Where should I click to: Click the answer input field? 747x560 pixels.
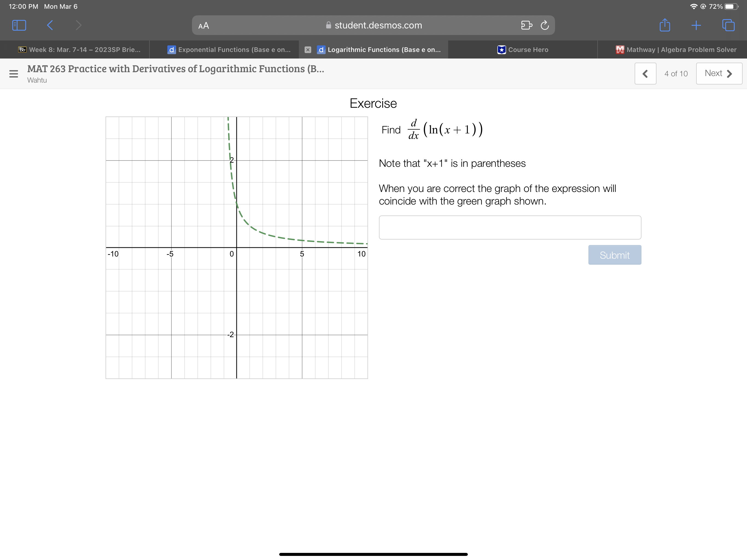[510, 227]
